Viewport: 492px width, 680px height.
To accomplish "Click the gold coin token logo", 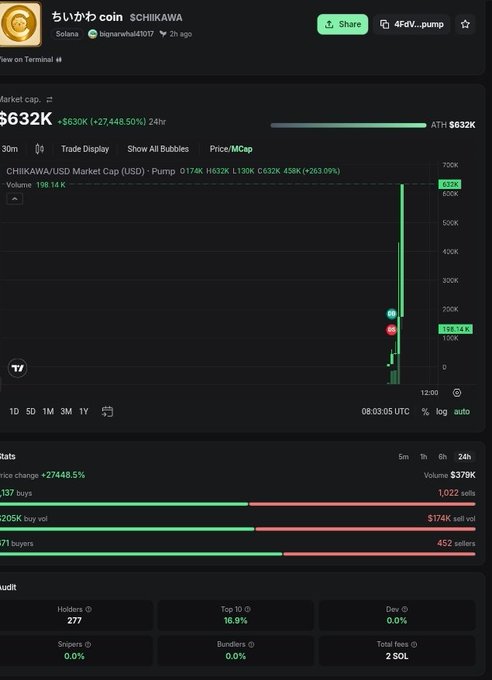I will point(20,23).
